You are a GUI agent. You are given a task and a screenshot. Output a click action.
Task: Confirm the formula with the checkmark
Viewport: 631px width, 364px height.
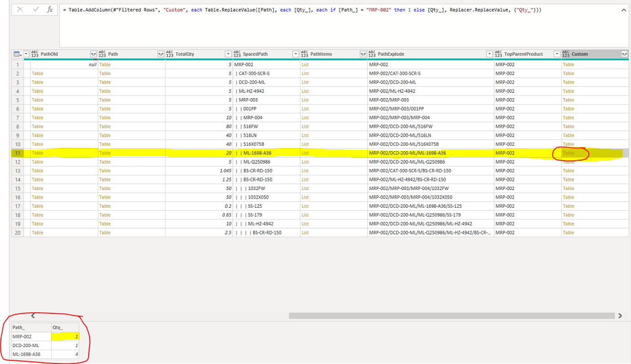pyautogui.click(x=36, y=10)
